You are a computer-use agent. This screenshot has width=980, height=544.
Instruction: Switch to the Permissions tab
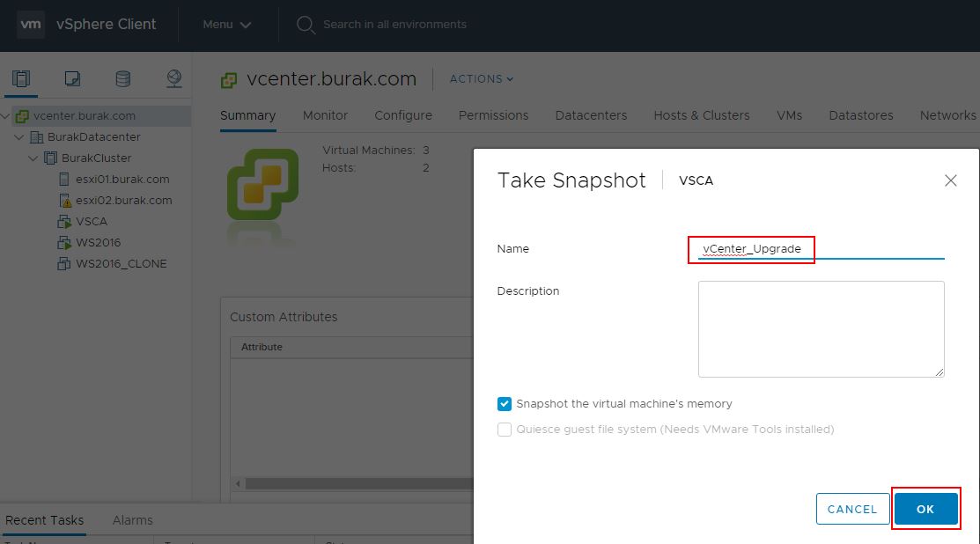tap(493, 115)
